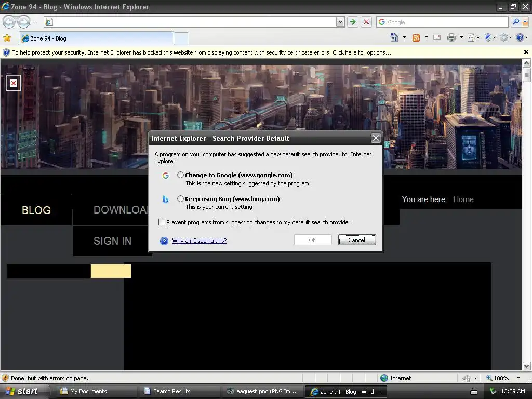Expand the Print dropdown arrow
Screen dimensions: 532x399
(x=461, y=37)
